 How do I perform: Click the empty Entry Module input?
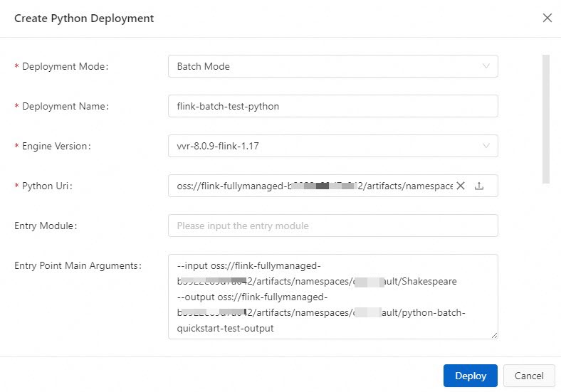coord(332,226)
